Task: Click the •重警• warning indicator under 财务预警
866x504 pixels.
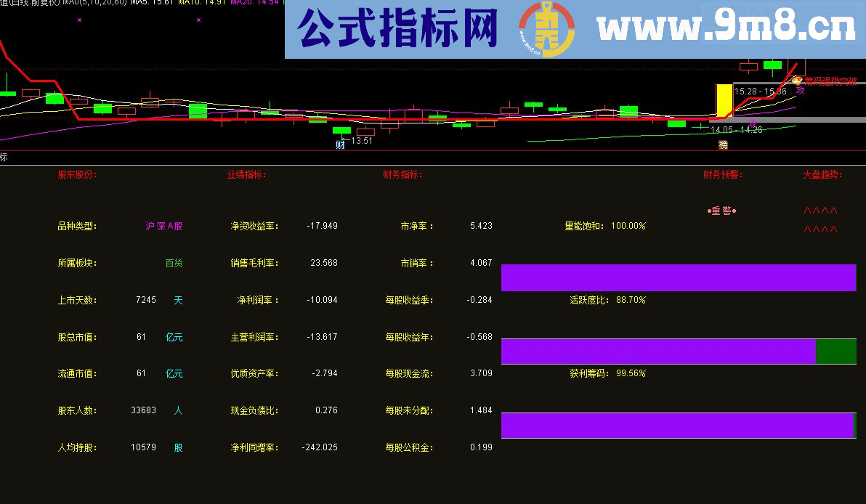Action: pos(722,211)
